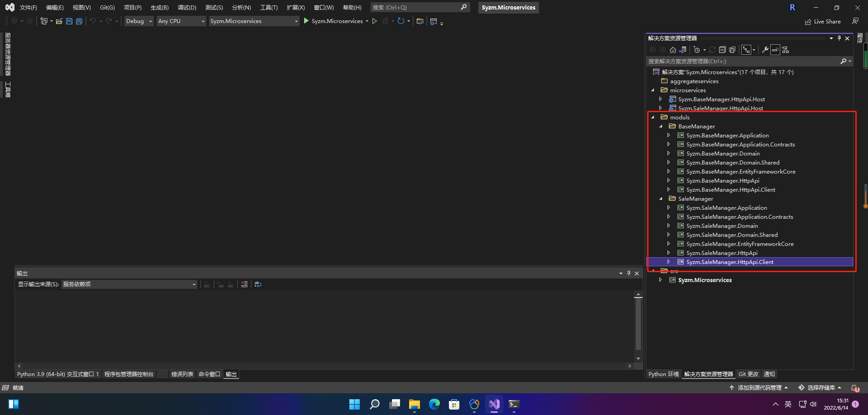This screenshot has height=415, width=868.
Task: Click 添加到源代码管理 in status bar
Action: point(758,388)
